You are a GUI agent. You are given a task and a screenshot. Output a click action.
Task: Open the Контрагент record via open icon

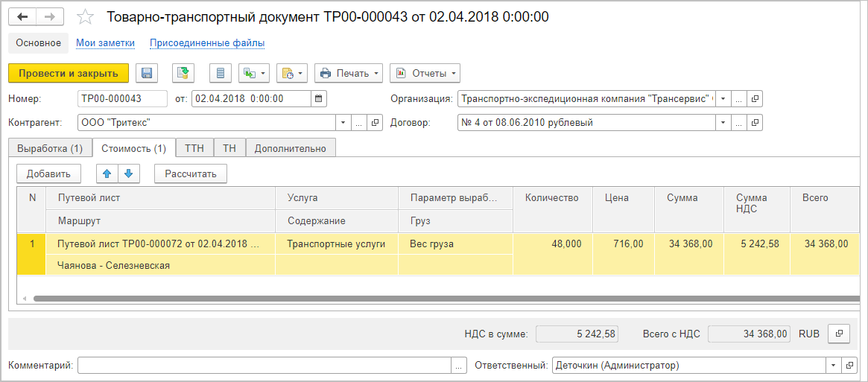(x=375, y=122)
